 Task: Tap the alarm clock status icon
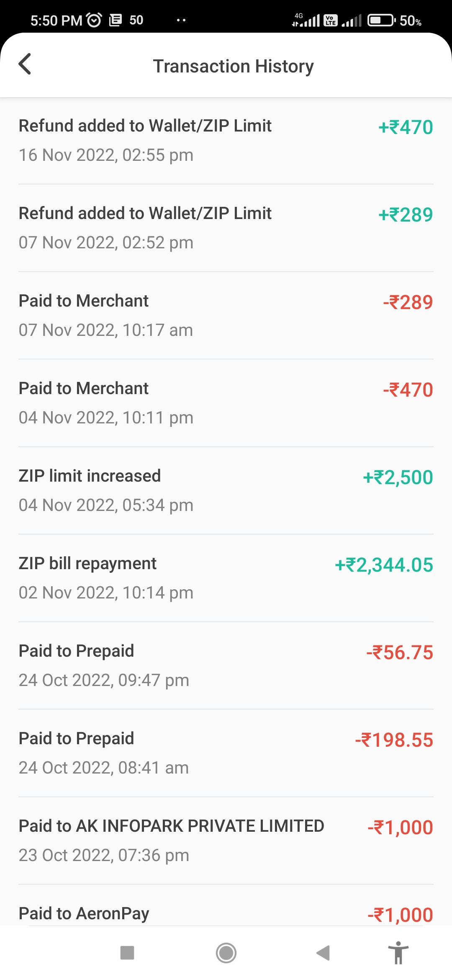(94, 20)
